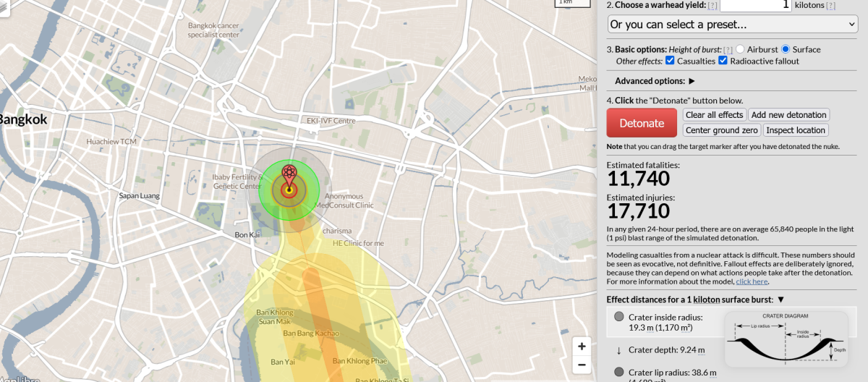Click the Sapan Luang map label
The width and height of the screenshot is (868, 382).
[139, 195]
